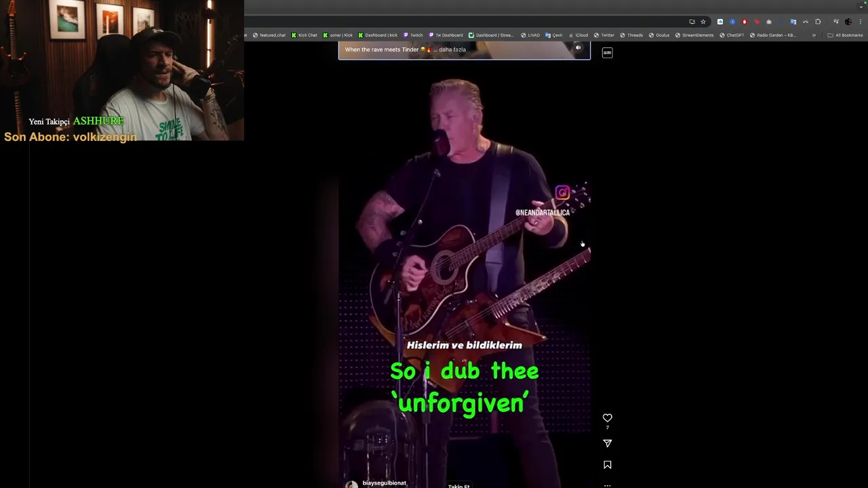
Task: Expand hidden bookmarks with the chevron
Action: pyautogui.click(x=814, y=35)
